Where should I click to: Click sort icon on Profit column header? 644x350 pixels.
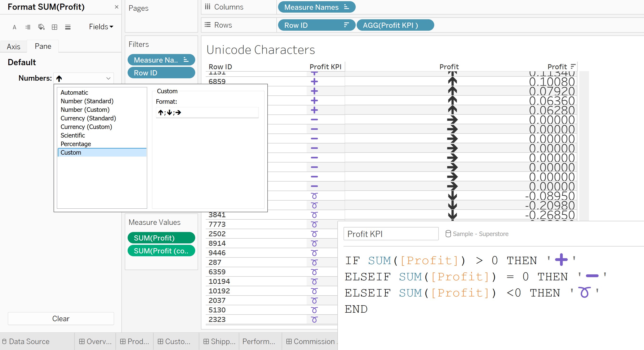(x=573, y=66)
